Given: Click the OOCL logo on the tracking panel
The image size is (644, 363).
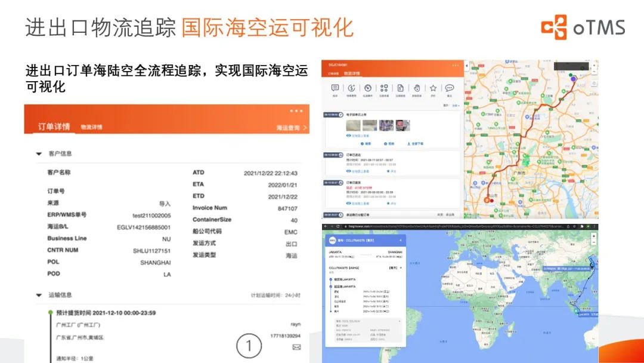Looking at the screenshot, I should coord(332,239).
